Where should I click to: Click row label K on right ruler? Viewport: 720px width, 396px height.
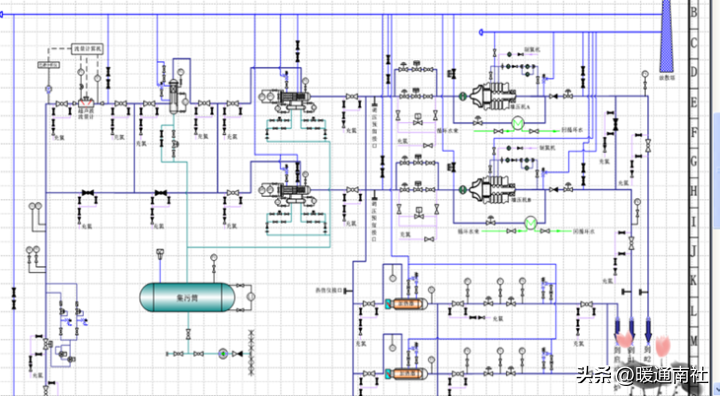(694, 280)
